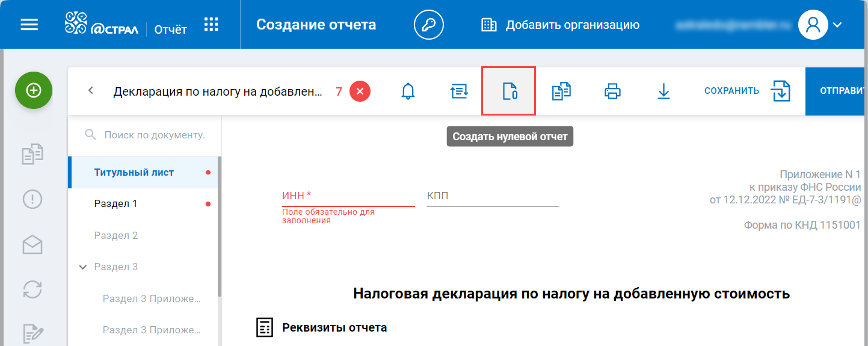Open the hamburger main menu
The height and width of the screenshot is (346, 868).
coord(29,25)
